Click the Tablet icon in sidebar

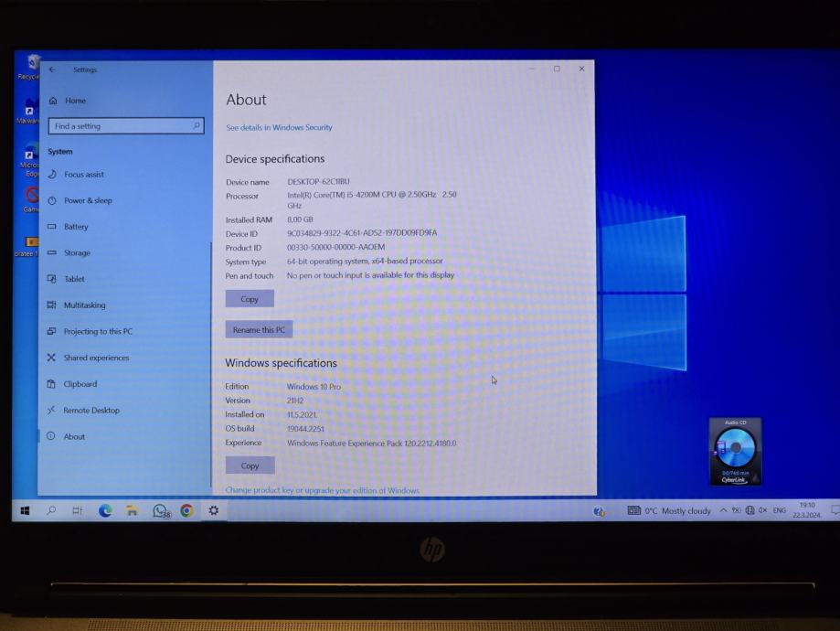51,278
